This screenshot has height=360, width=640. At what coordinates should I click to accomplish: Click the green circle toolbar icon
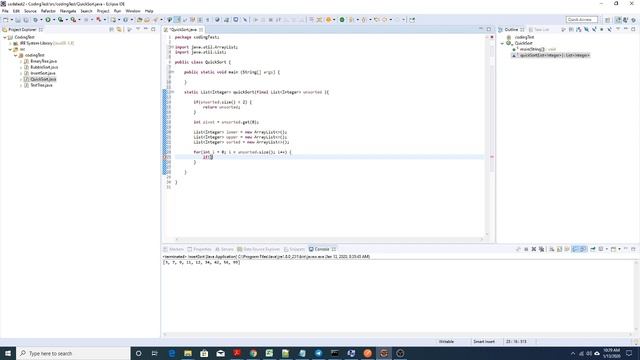(342, 20)
